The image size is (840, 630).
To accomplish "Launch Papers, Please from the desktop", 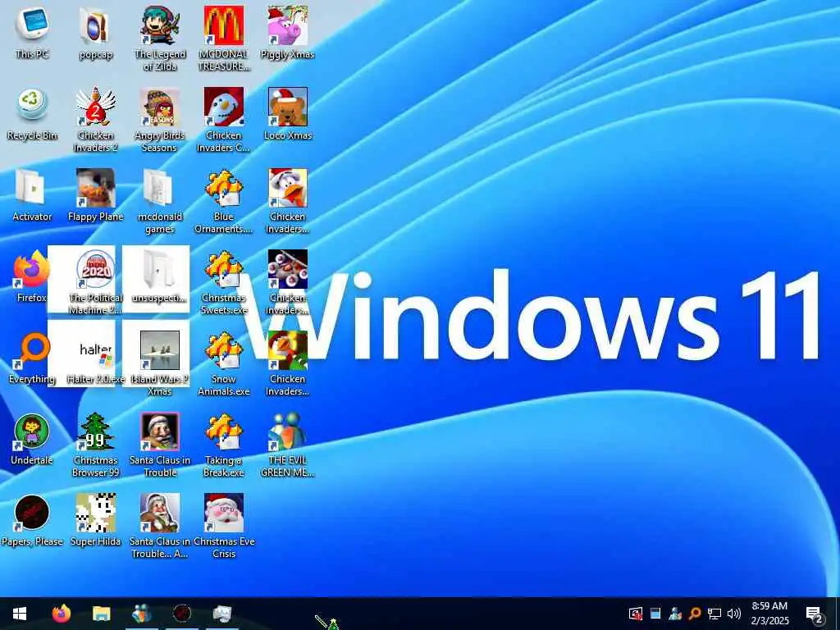I will 31,513.
